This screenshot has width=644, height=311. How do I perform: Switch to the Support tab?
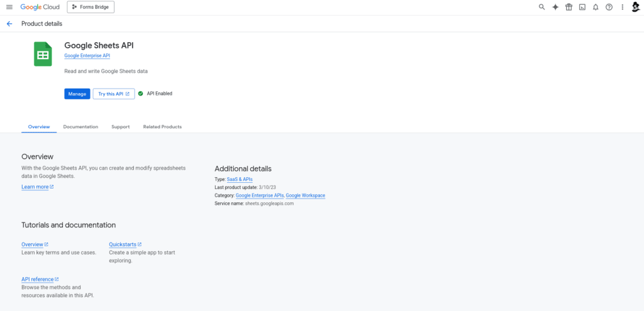[x=120, y=127]
